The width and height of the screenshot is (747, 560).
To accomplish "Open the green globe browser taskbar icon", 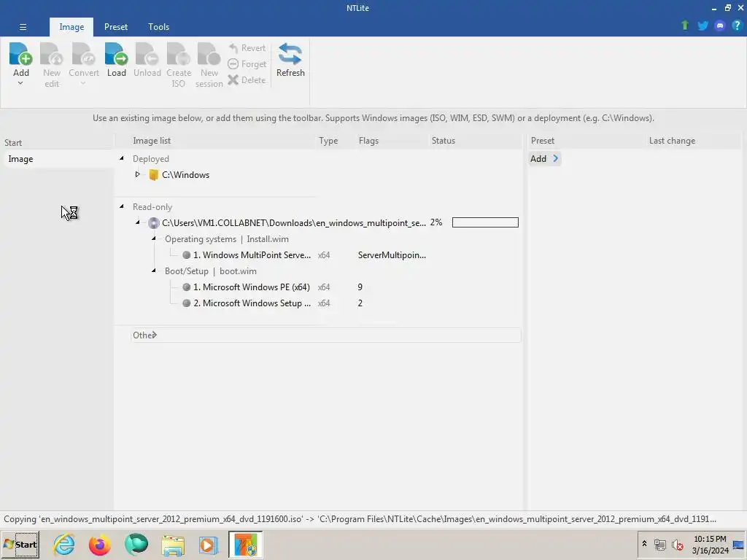I will [136, 544].
